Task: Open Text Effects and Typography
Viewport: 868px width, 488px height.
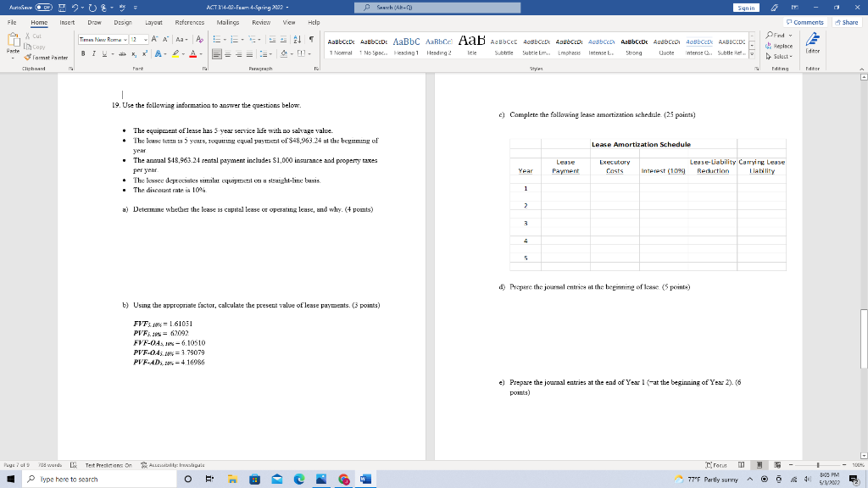Action: [x=158, y=53]
